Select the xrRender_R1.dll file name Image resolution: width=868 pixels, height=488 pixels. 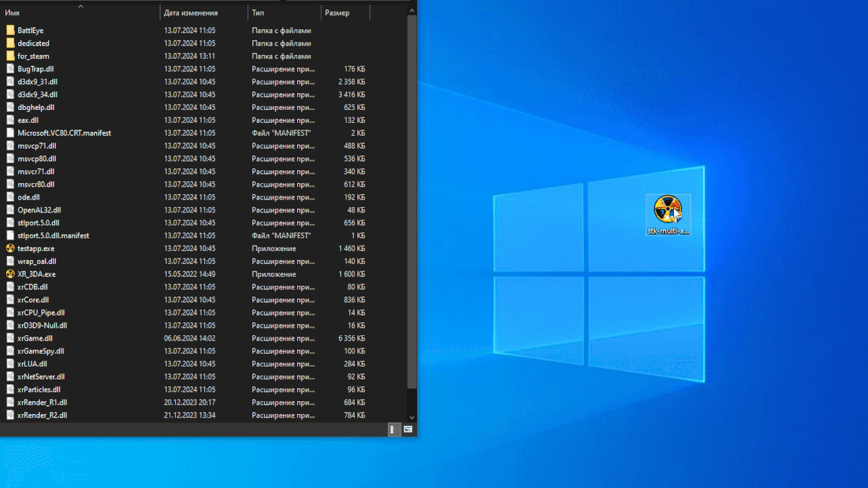click(x=42, y=402)
